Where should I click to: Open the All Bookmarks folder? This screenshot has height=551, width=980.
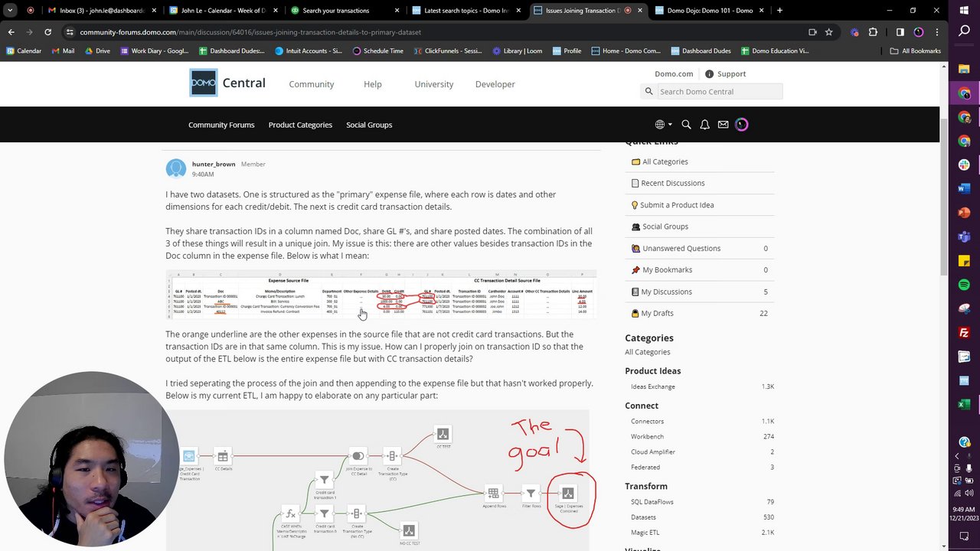915,51
